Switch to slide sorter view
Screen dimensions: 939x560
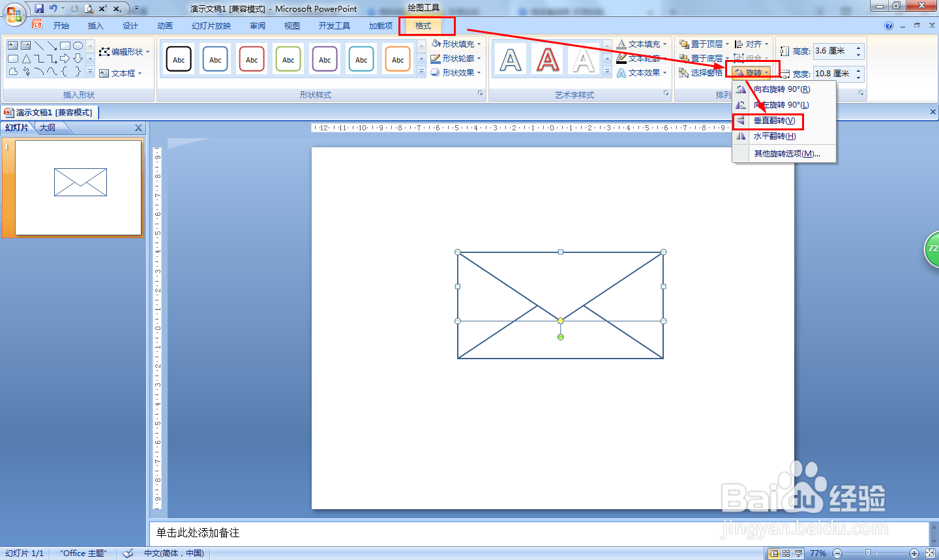point(786,553)
